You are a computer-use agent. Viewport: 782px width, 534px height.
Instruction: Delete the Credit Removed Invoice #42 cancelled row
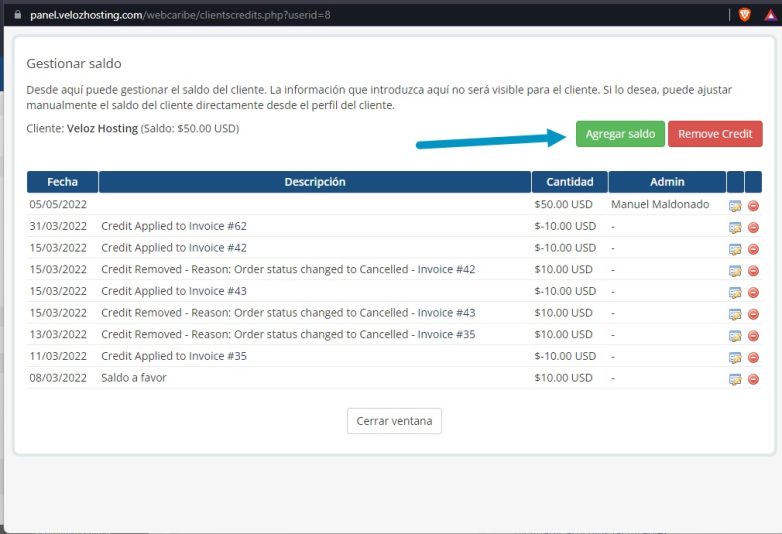tap(753, 270)
